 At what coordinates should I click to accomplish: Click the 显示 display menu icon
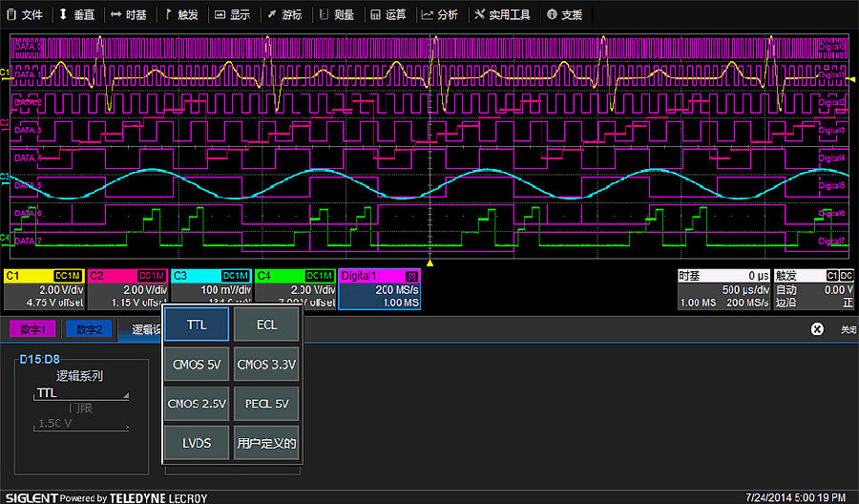tap(220, 14)
